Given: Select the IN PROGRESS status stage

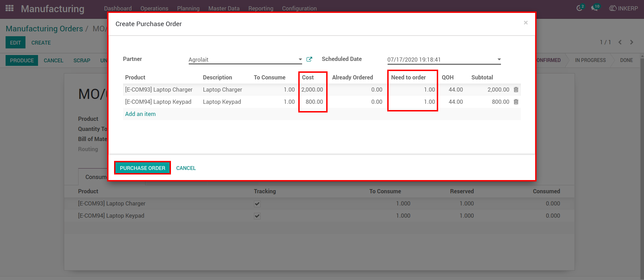Looking at the screenshot, I should tap(590, 60).
